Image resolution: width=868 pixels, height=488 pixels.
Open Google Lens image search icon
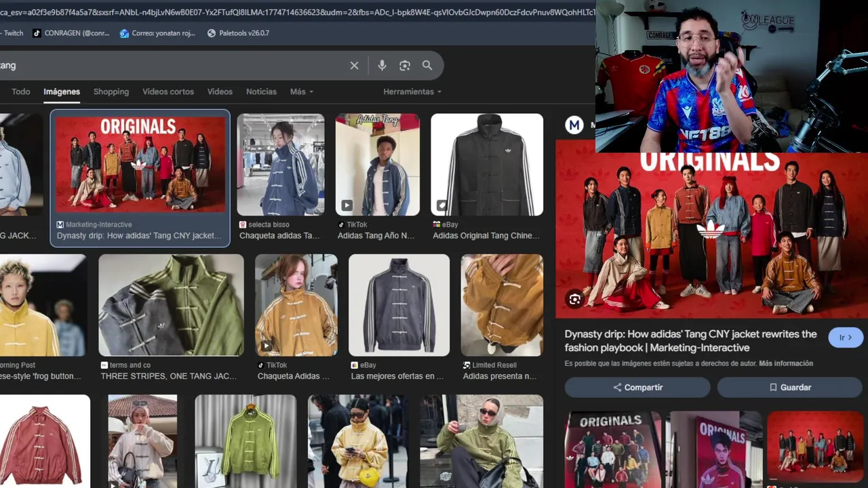coord(405,65)
